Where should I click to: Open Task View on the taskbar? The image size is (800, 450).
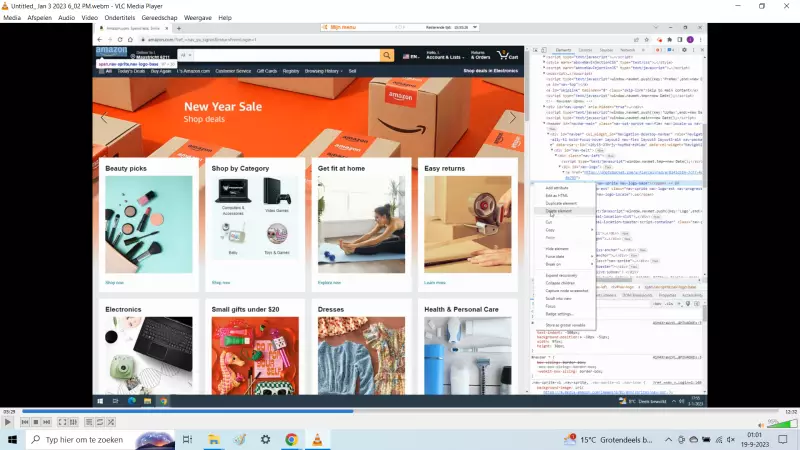[187, 439]
